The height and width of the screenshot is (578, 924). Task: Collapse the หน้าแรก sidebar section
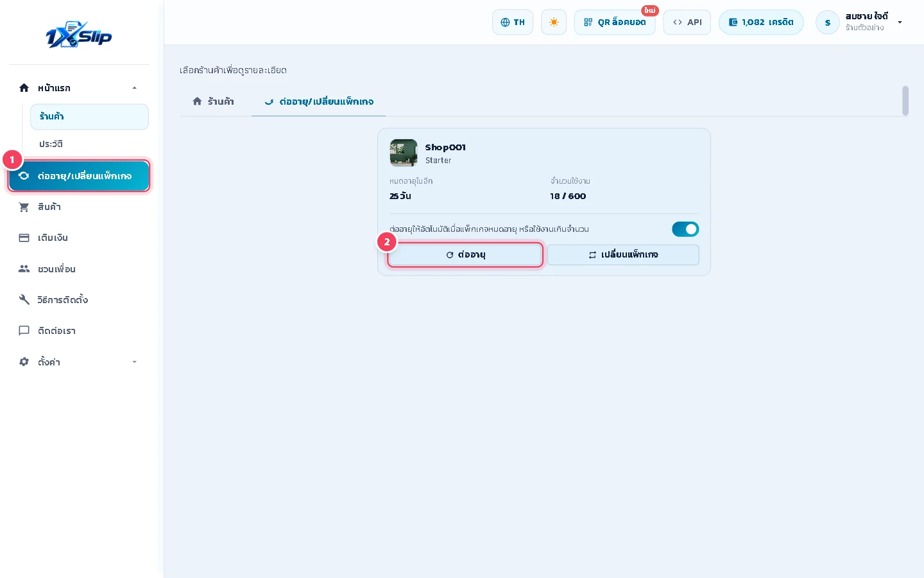[x=134, y=88]
